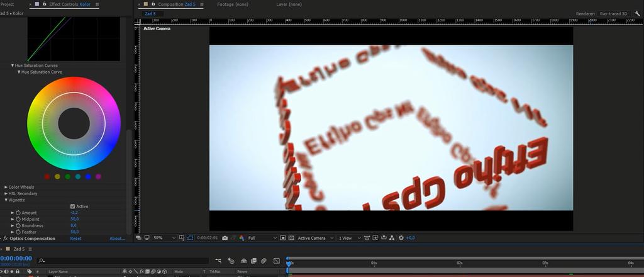Toggle the Feather stopwatch animation
The width and height of the screenshot is (644, 277).
(x=18, y=232)
